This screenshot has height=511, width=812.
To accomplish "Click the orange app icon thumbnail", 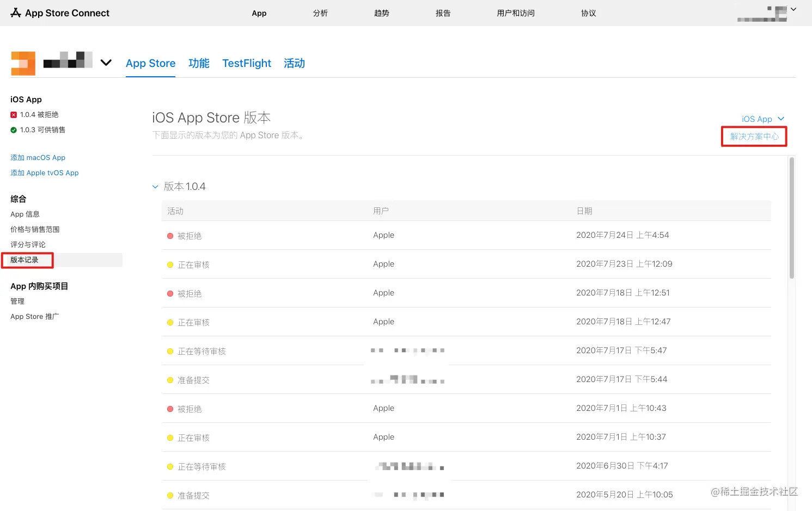I will pyautogui.click(x=23, y=63).
